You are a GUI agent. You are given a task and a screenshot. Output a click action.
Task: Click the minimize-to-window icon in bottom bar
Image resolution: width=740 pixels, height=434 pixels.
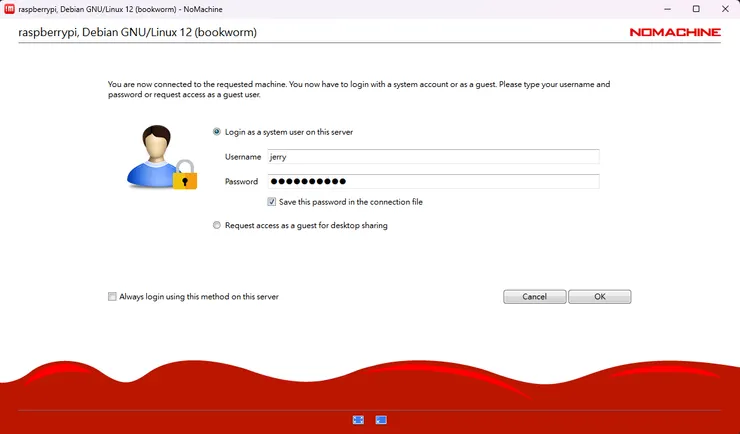[x=381, y=420]
